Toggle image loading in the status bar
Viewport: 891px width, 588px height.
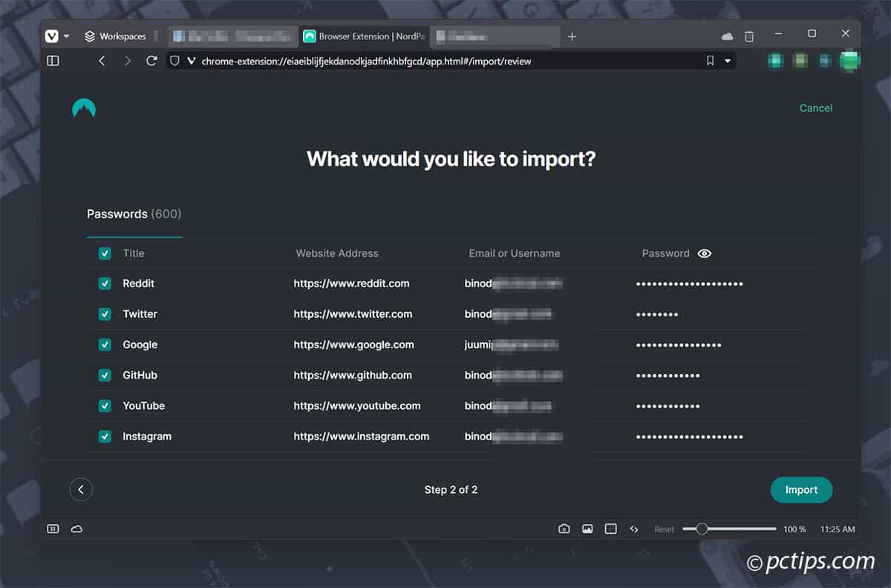coord(587,528)
